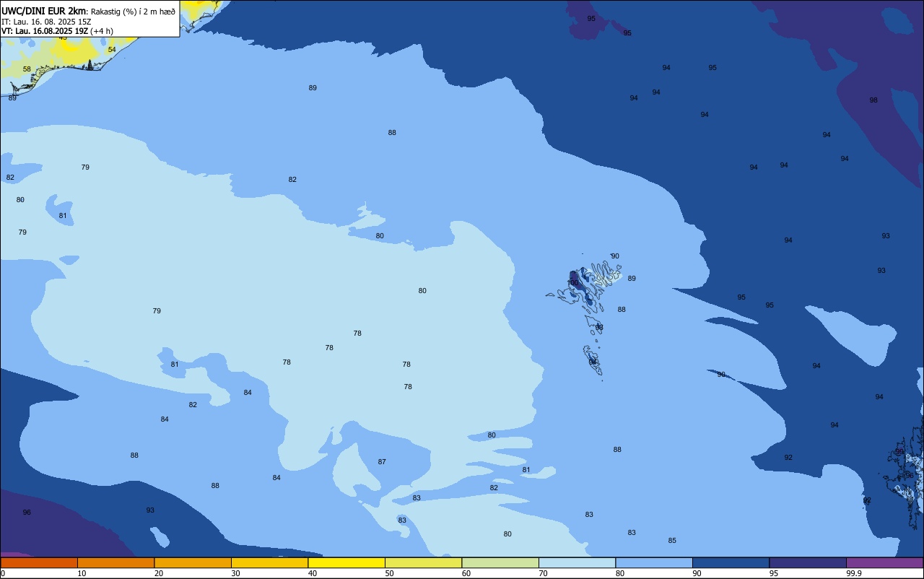Viewport: 924px width, 579px height.
Task: Click the legend tick label 10
Action: click(82, 573)
